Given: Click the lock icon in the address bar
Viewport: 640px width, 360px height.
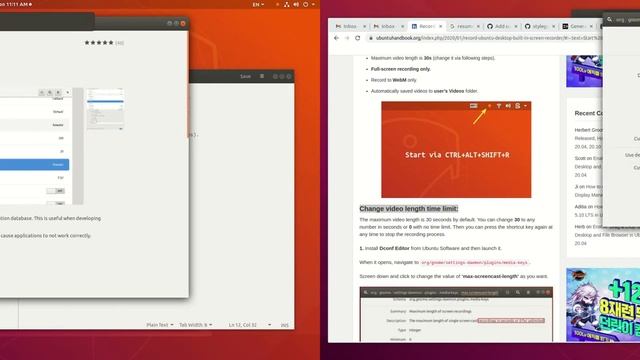Looking at the screenshot, I should pyautogui.click(x=371, y=38).
